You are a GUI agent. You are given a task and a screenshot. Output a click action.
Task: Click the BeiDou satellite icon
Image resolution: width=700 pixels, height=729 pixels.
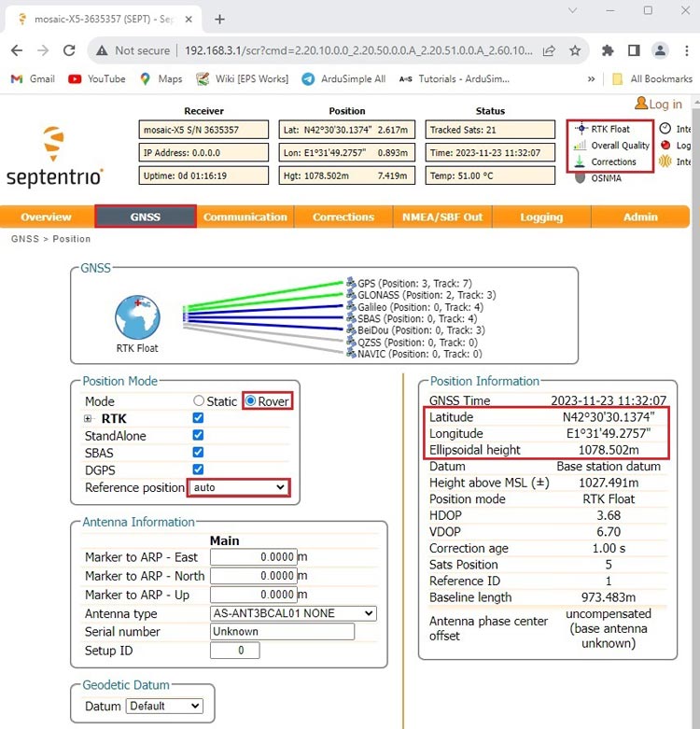pos(351,330)
